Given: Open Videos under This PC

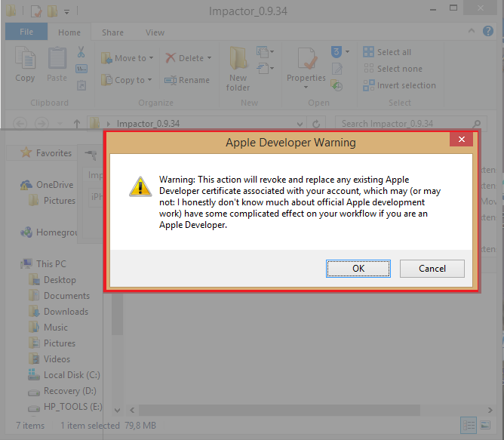Looking at the screenshot, I should tap(49, 359).
